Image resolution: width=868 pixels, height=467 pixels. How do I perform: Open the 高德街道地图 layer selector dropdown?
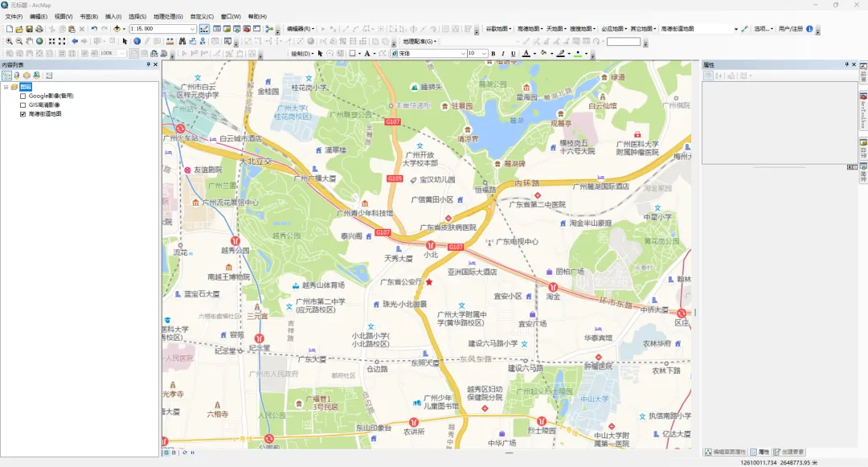735,29
